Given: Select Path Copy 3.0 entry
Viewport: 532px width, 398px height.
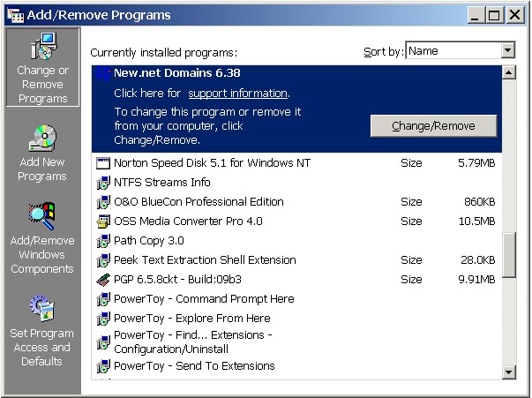Looking at the screenshot, I should (x=296, y=241).
